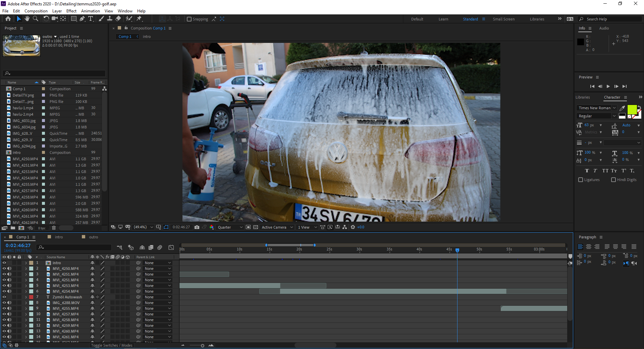
Task: Open the Effect menu
Action: click(71, 11)
